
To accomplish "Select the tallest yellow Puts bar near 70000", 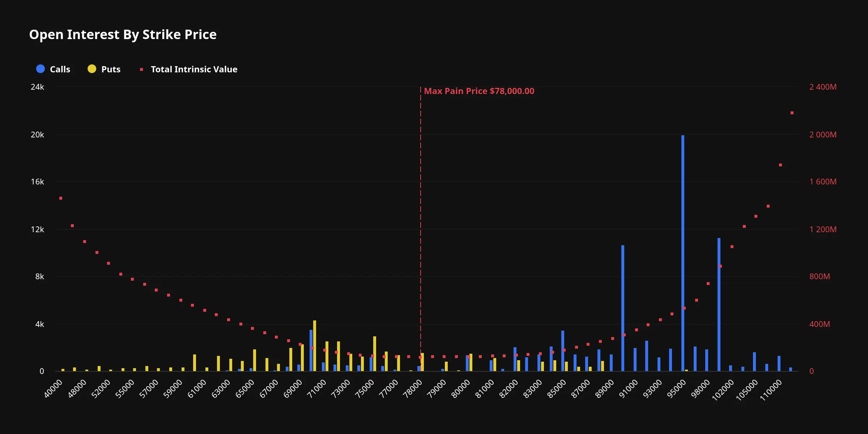I will [x=315, y=346].
